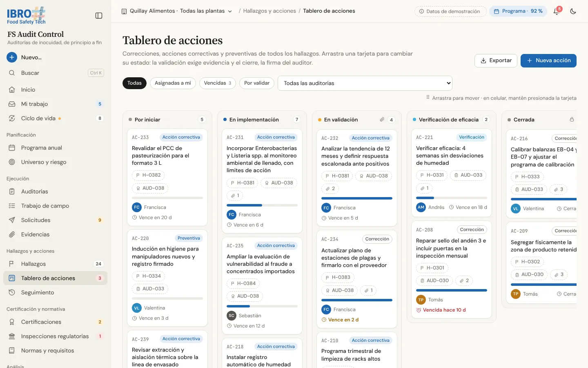Click the Ciclo de vida icon
The width and height of the screenshot is (588, 368).
(x=12, y=118)
